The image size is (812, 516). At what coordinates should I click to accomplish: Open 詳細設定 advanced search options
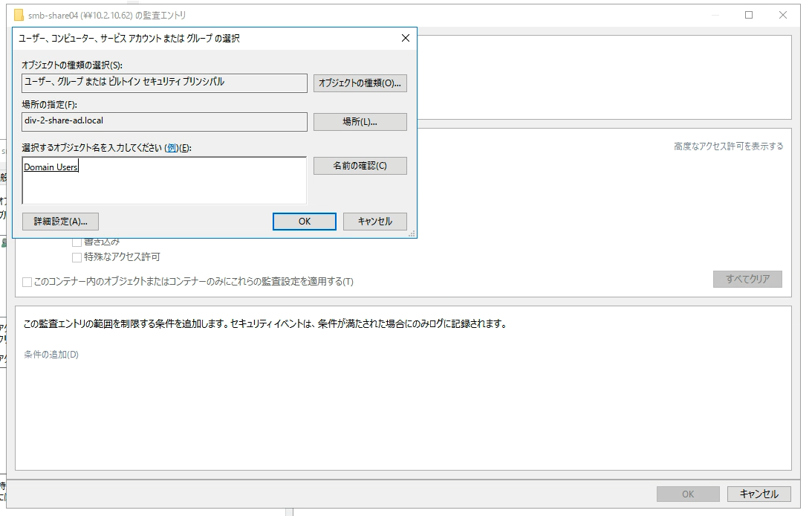(x=59, y=221)
